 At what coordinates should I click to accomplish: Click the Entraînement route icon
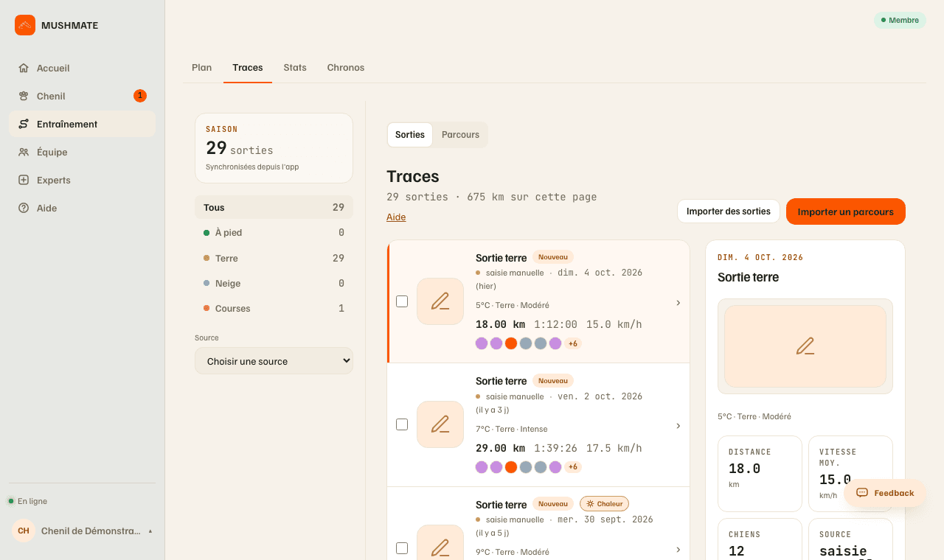point(24,124)
